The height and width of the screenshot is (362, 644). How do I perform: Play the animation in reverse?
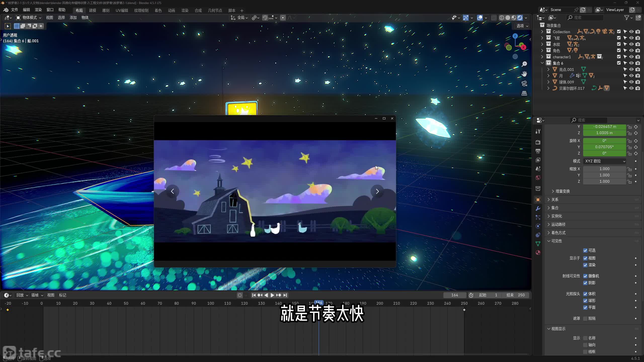click(266, 295)
